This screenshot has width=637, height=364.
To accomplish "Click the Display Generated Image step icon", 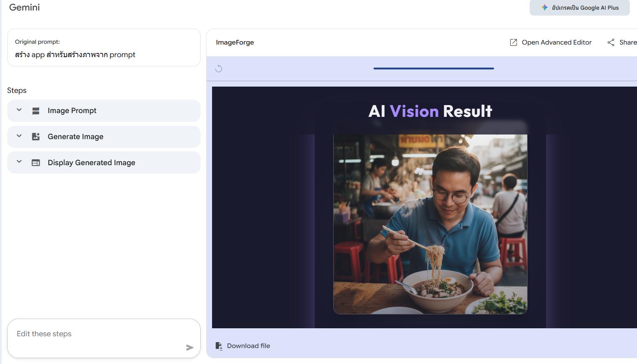I will pyautogui.click(x=36, y=163).
